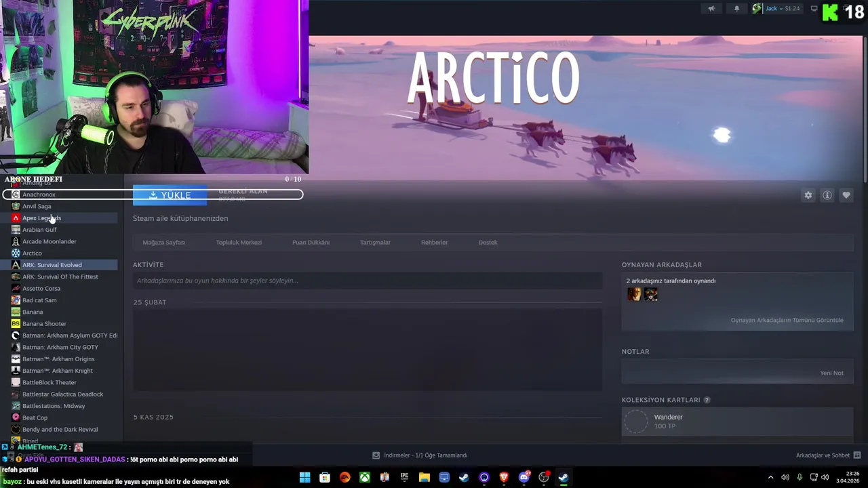Click Jack's frog profile avatar

tap(757, 9)
